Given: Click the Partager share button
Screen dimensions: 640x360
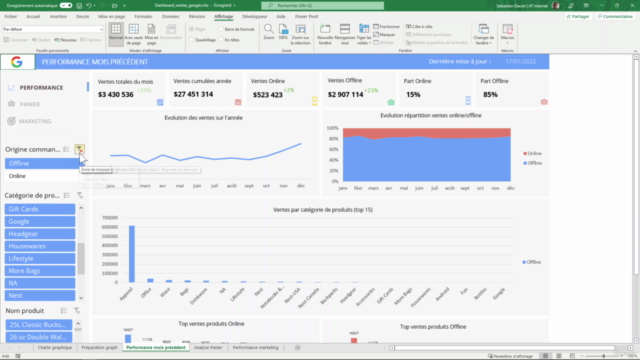Looking at the screenshot, I should coord(578,17).
